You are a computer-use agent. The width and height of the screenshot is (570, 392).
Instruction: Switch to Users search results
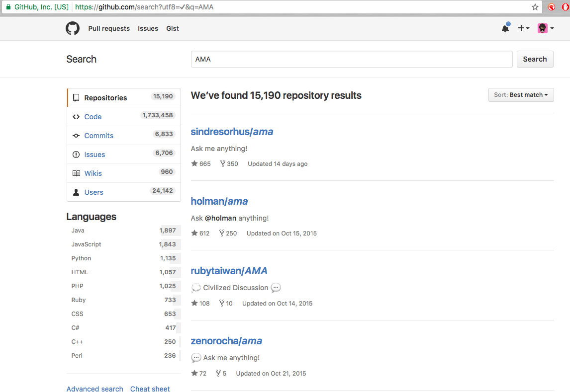(124, 192)
